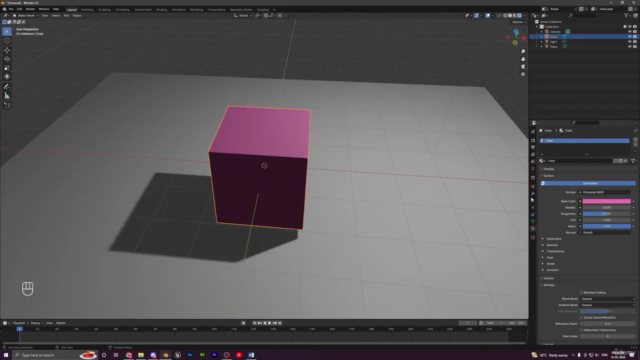Open the Output properties tab
Image resolution: width=640 pixels, height=360 pixels.
533,147
